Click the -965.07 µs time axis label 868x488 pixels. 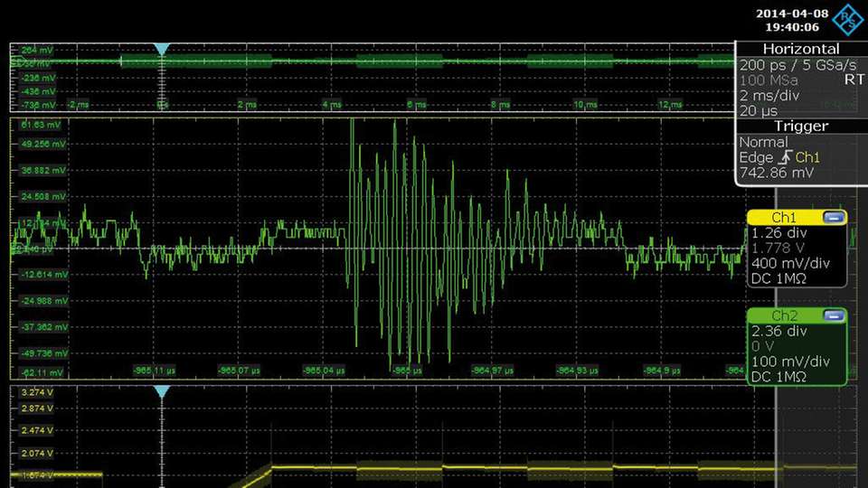[x=239, y=371]
